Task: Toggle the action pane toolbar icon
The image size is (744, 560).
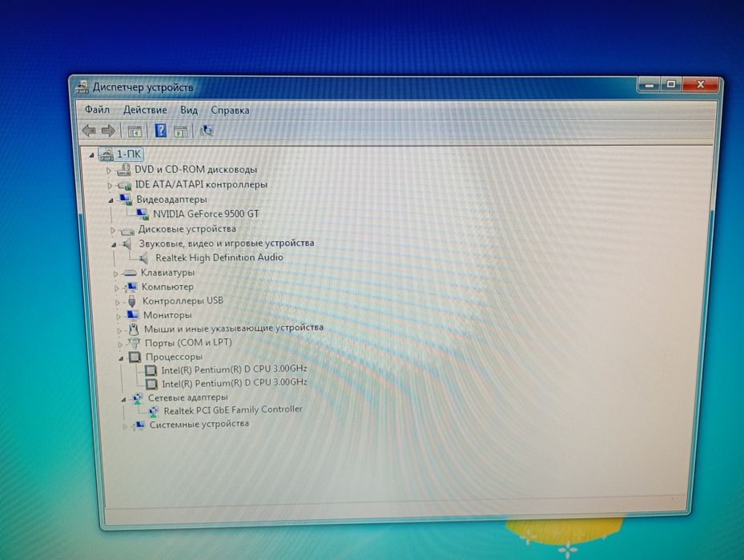Action: click(181, 132)
